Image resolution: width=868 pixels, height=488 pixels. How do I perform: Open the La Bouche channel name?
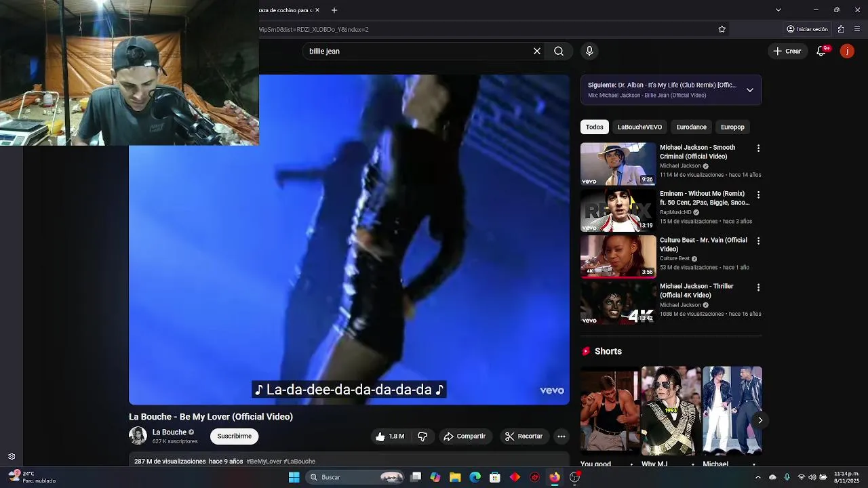coord(169,432)
